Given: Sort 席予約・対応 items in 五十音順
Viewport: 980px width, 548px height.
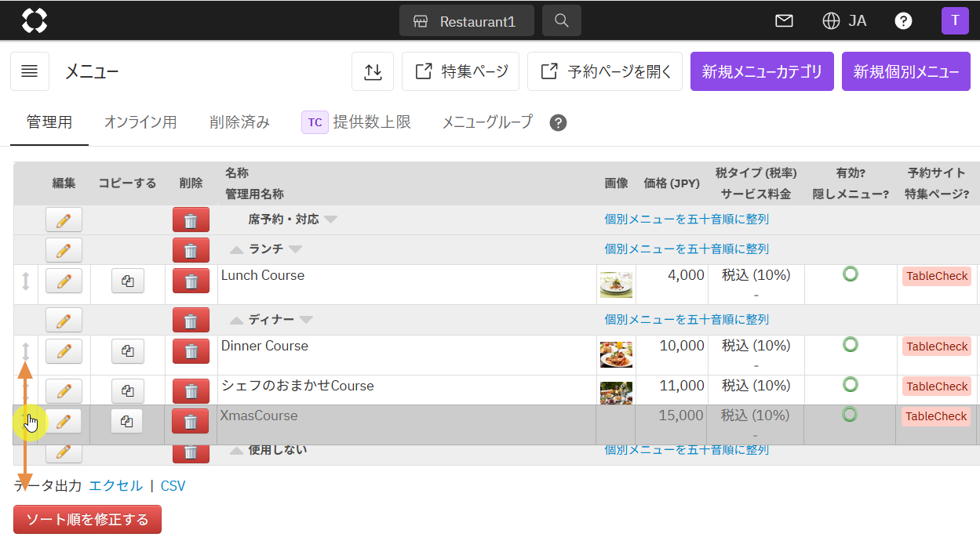Looking at the screenshot, I should pyautogui.click(x=687, y=220).
